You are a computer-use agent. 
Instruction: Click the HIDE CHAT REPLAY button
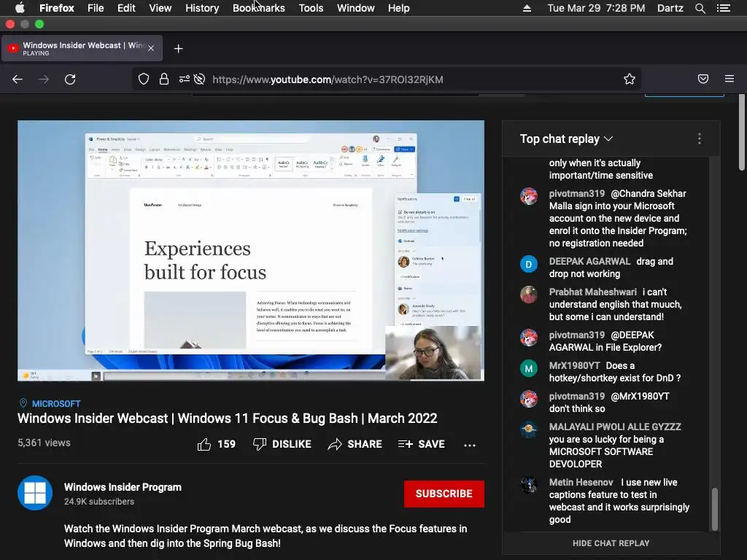(x=611, y=543)
